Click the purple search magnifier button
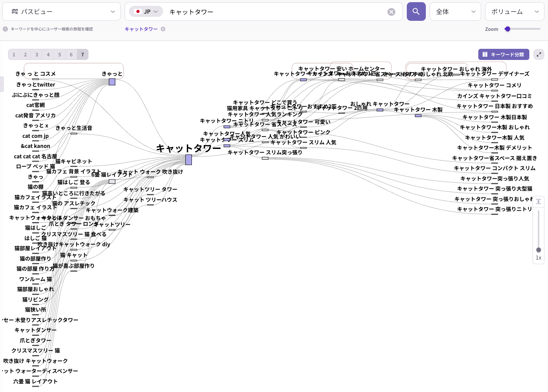This screenshot has height=392, width=548. 416,11
